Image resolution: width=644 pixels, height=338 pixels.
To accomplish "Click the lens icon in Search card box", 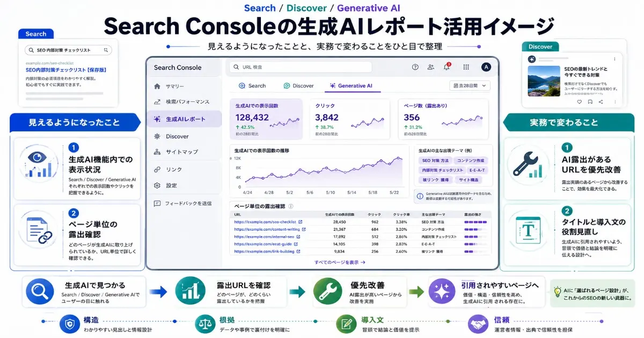I will [105, 50].
